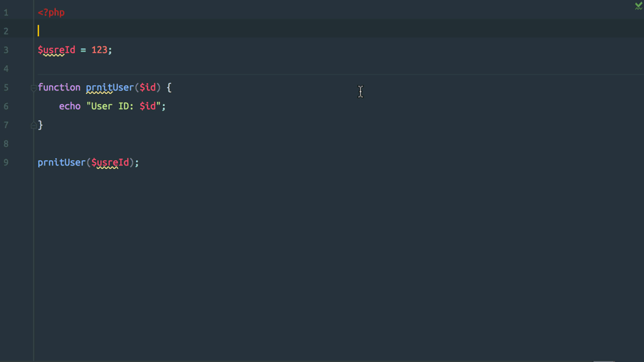Click the $usreId argument on line 9

click(x=110, y=162)
